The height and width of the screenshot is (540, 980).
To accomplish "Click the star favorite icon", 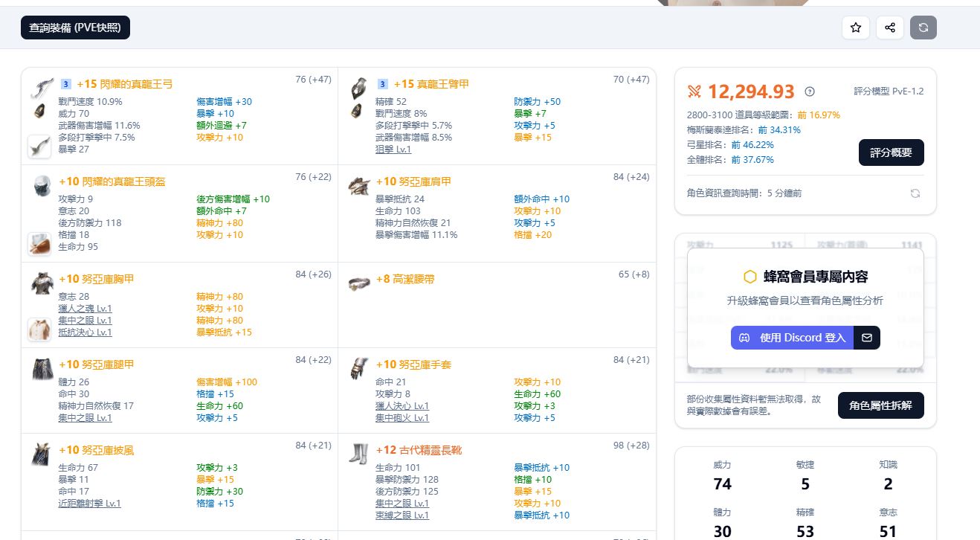I will point(855,28).
